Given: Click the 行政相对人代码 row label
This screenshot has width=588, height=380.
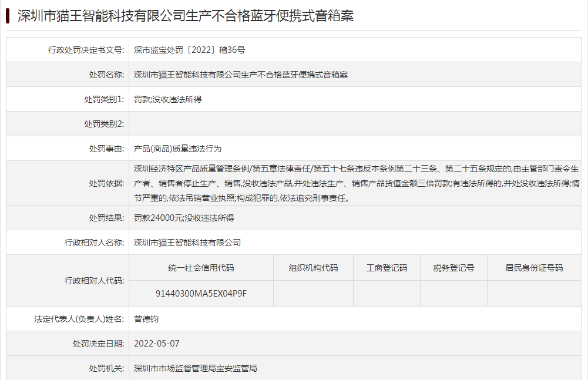Looking at the screenshot, I should coord(94,281).
